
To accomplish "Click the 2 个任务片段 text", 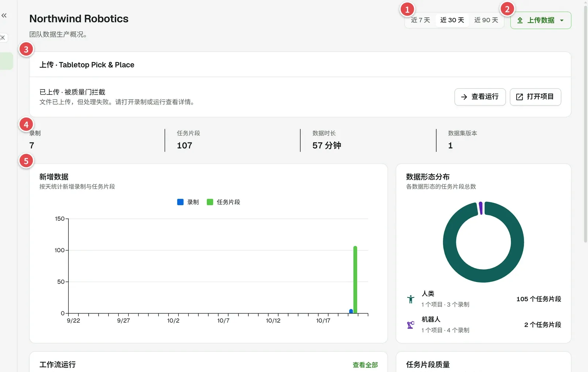I will click(x=543, y=325).
